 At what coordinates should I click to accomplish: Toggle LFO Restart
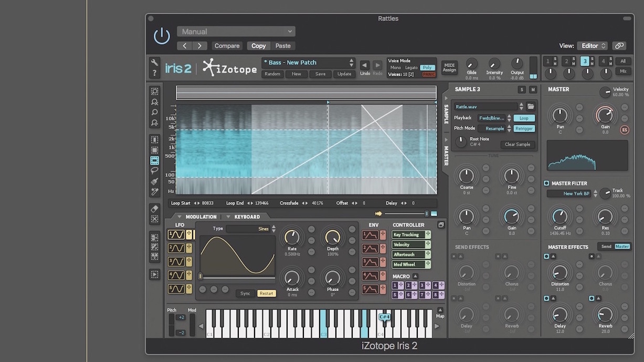[267, 293]
